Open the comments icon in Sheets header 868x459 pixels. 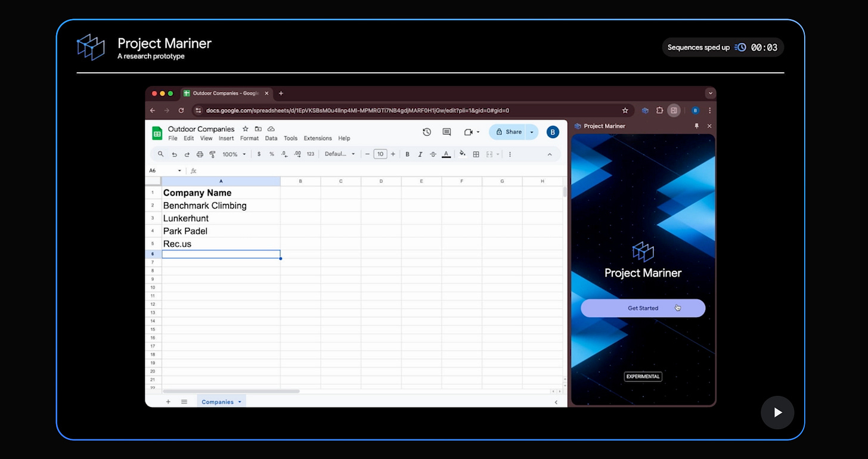(x=447, y=132)
